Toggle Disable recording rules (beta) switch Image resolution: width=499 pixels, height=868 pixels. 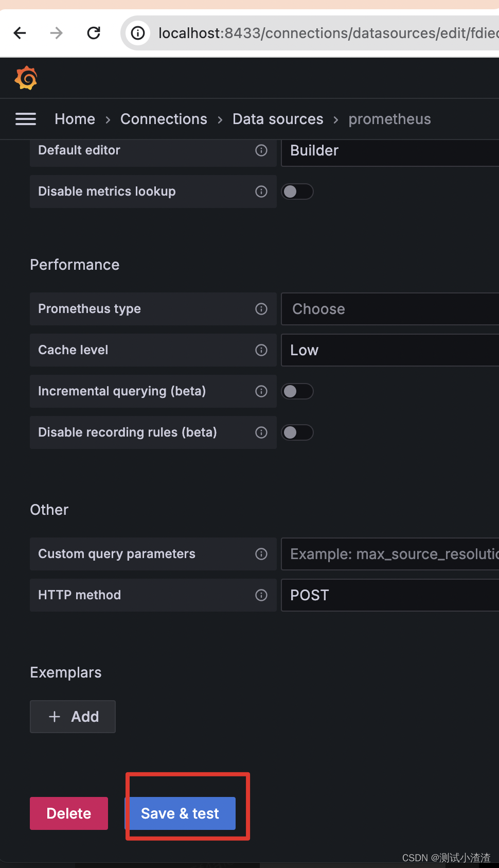coord(297,432)
